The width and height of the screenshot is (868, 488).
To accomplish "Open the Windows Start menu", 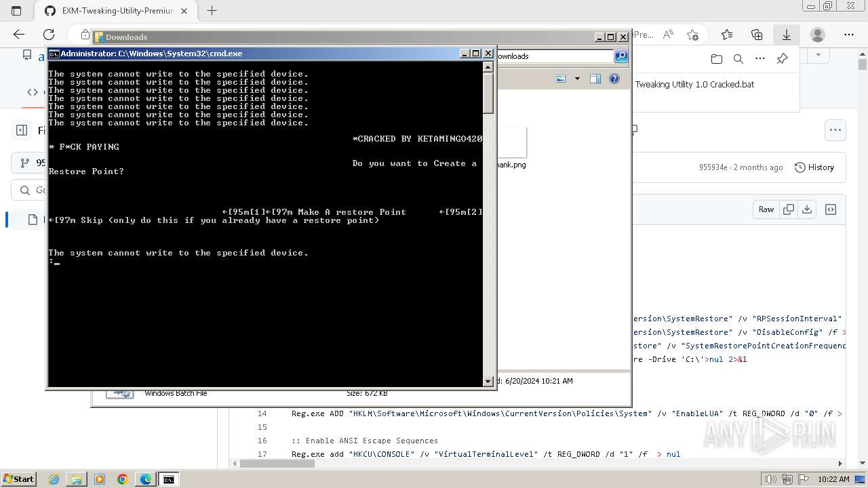I will point(18,479).
